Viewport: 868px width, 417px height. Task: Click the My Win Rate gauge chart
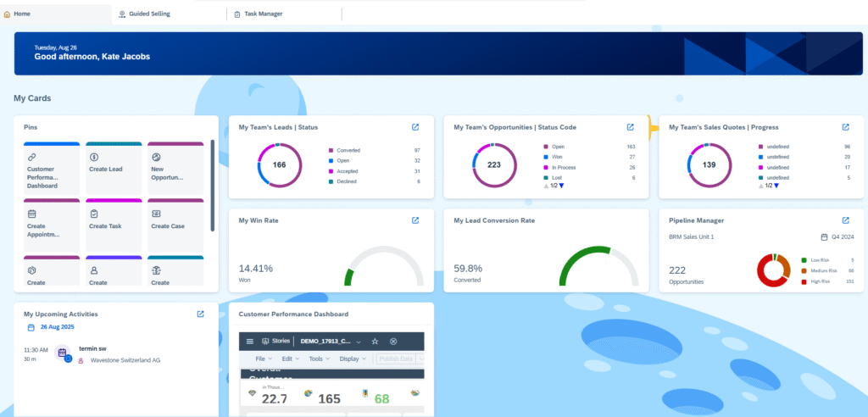click(383, 266)
